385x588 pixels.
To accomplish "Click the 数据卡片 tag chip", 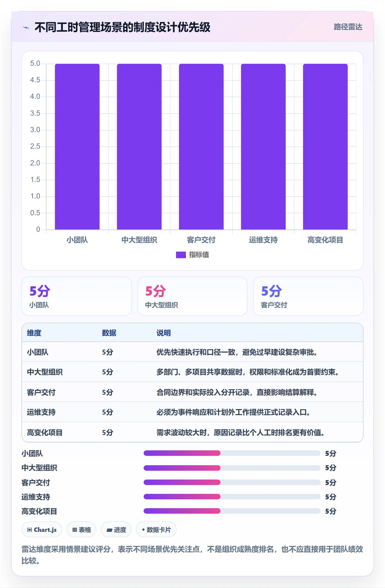I will [156, 530].
